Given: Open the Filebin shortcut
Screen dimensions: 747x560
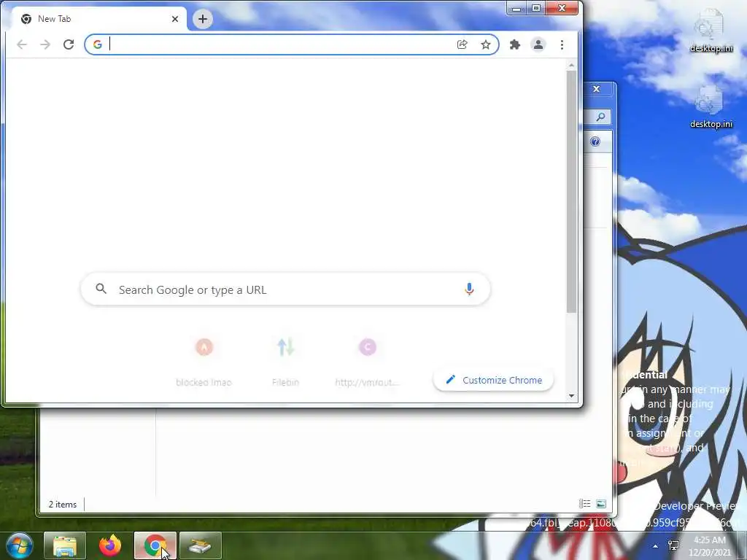Looking at the screenshot, I should [x=285, y=361].
